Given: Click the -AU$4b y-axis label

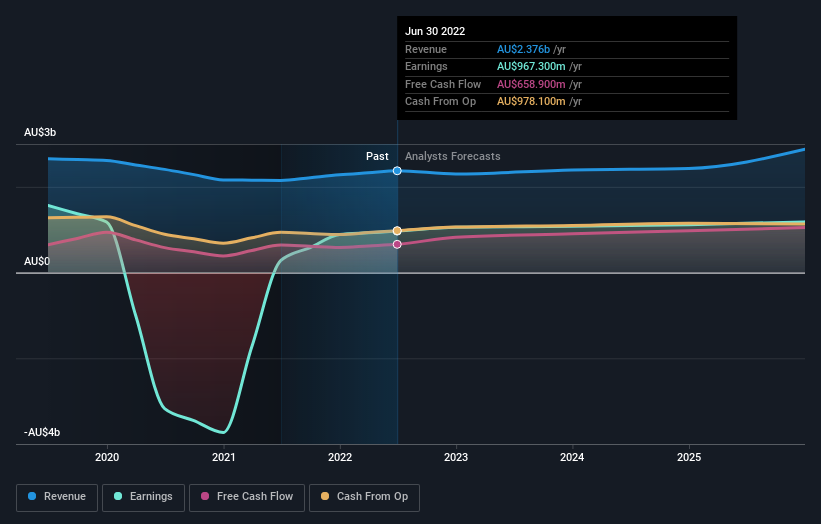Looking at the screenshot, I should (x=42, y=432).
